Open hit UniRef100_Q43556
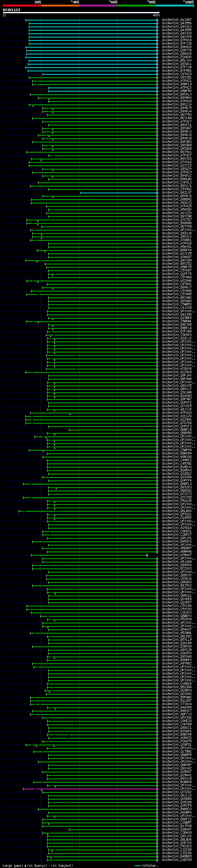Screen dimensions: 197x868 click(176, 23)
